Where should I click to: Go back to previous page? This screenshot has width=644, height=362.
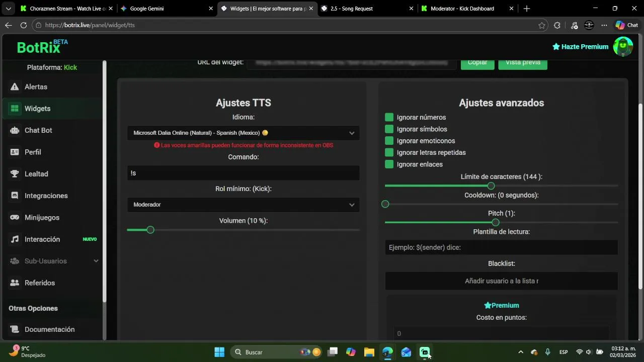pyautogui.click(x=9, y=25)
